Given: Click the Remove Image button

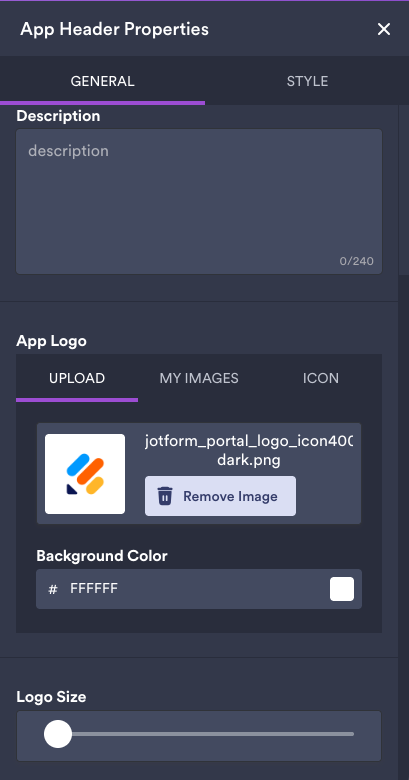Looking at the screenshot, I should (x=220, y=496).
